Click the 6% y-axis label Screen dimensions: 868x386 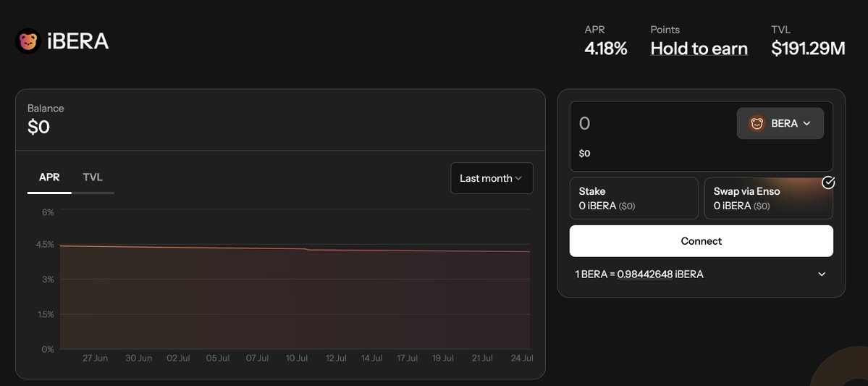tap(49, 212)
